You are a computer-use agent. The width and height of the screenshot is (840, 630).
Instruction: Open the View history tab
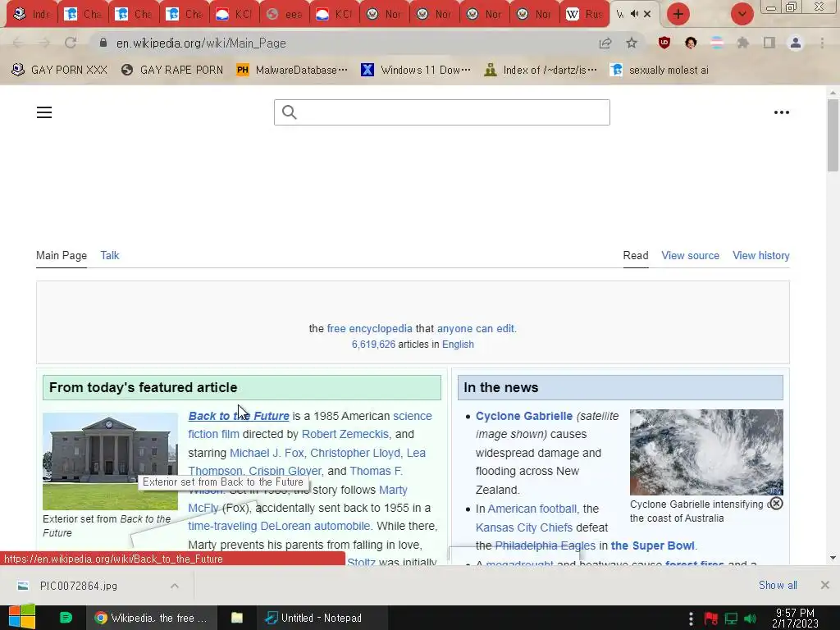pos(760,256)
